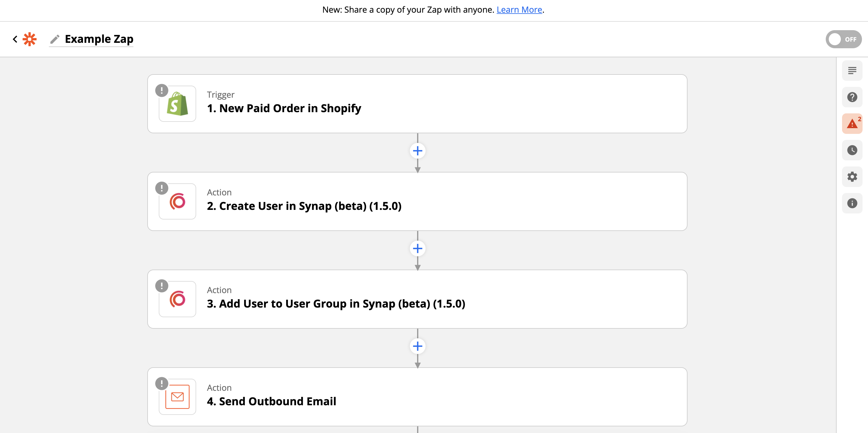868x433 pixels.
Task: Click the Trigger label on step 1
Action: click(x=220, y=95)
